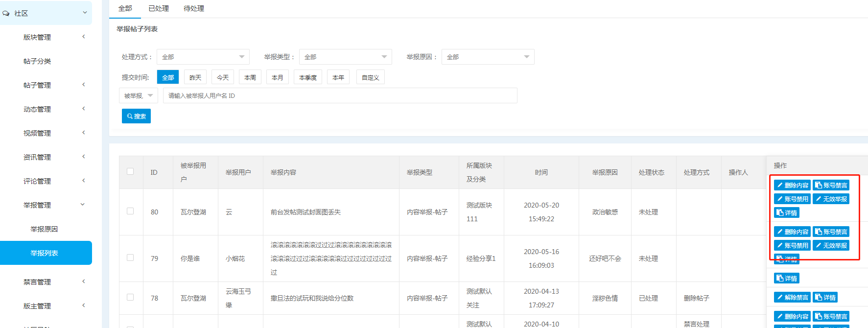
Task: Click 账号禁用 for report ID 79
Action: tap(792, 245)
